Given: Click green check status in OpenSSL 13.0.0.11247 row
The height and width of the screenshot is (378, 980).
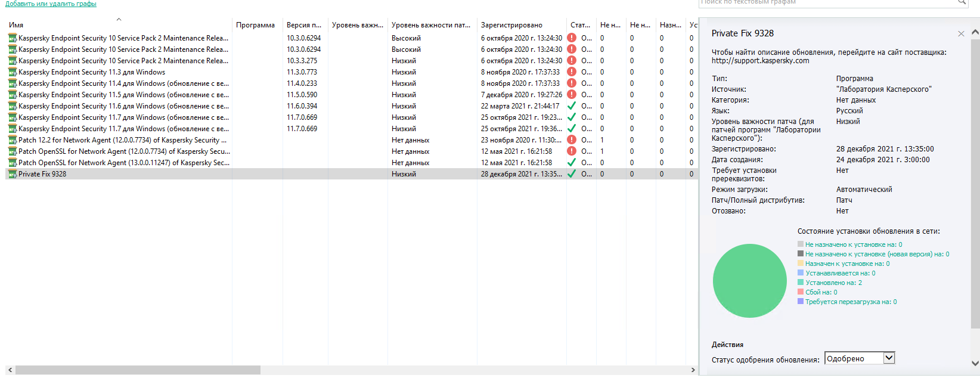Looking at the screenshot, I should click(572, 163).
